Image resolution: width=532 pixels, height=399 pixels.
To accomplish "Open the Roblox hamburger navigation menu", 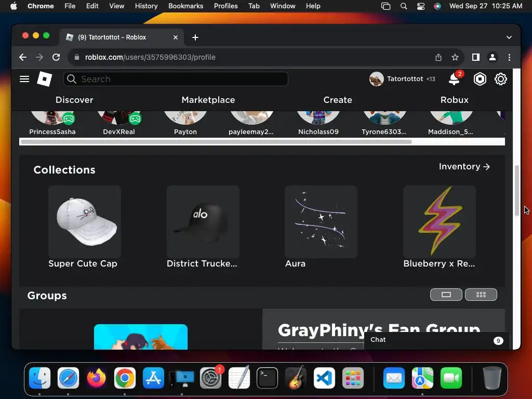I will [x=24, y=79].
